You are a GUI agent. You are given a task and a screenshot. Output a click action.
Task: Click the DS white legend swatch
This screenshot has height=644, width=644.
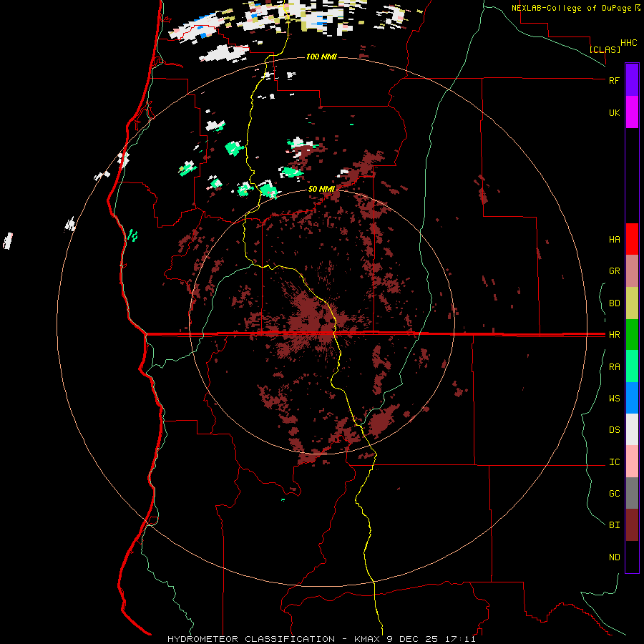pyautogui.click(x=632, y=429)
